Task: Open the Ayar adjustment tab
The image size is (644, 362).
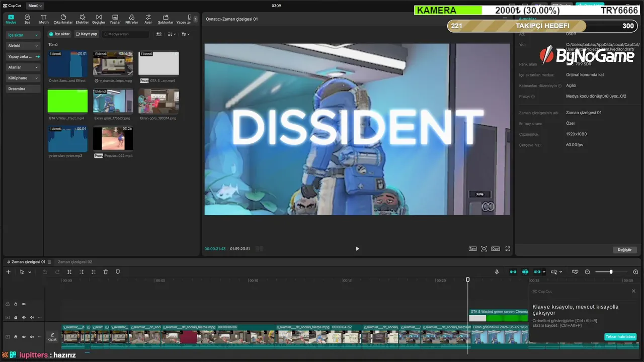Action: click(x=148, y=19)
